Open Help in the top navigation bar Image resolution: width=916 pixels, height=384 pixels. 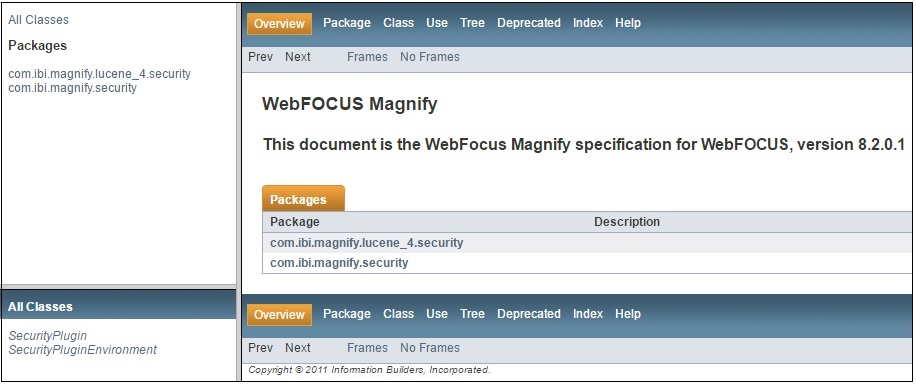coord(628,23)
